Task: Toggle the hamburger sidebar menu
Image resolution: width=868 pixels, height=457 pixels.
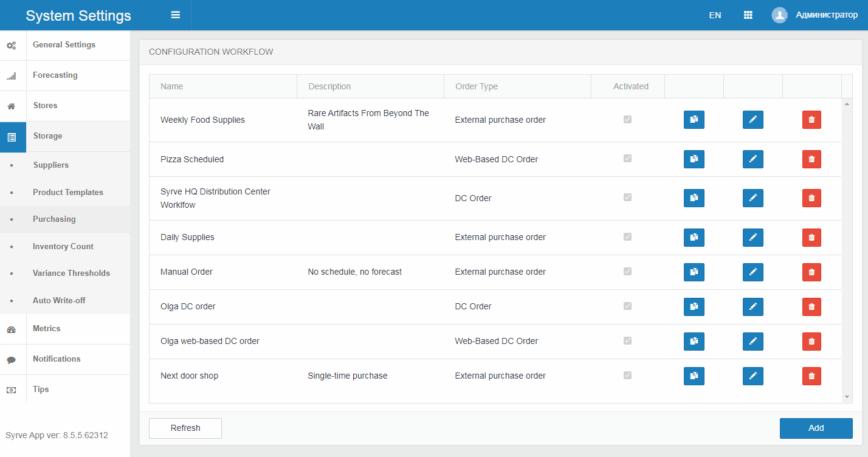Action: [176, 15]
